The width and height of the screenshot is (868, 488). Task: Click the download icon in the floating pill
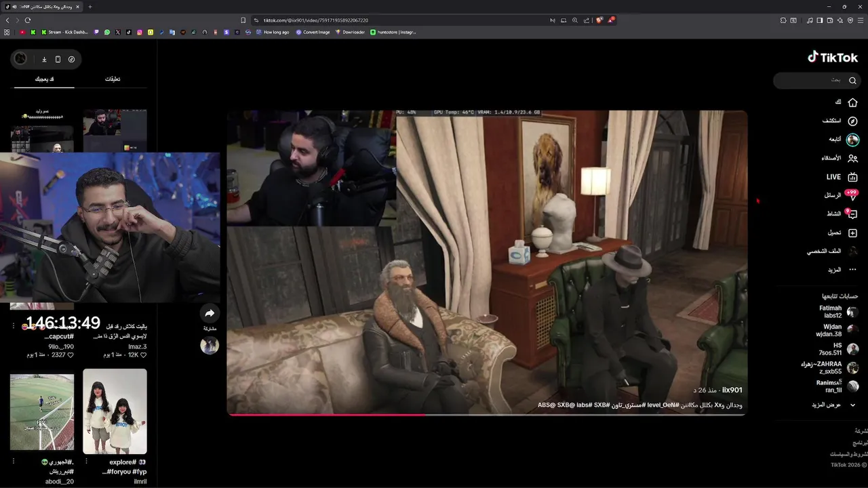tap(44, 59)
